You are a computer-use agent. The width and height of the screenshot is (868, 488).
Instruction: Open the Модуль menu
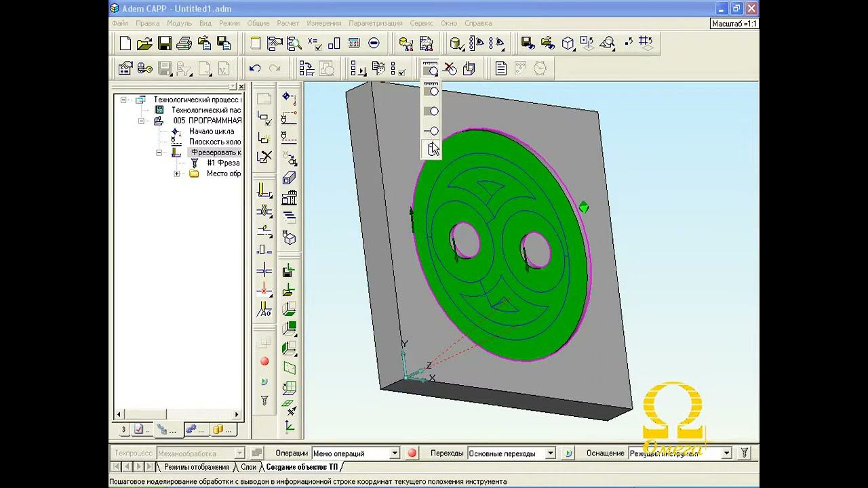point(180,23)
